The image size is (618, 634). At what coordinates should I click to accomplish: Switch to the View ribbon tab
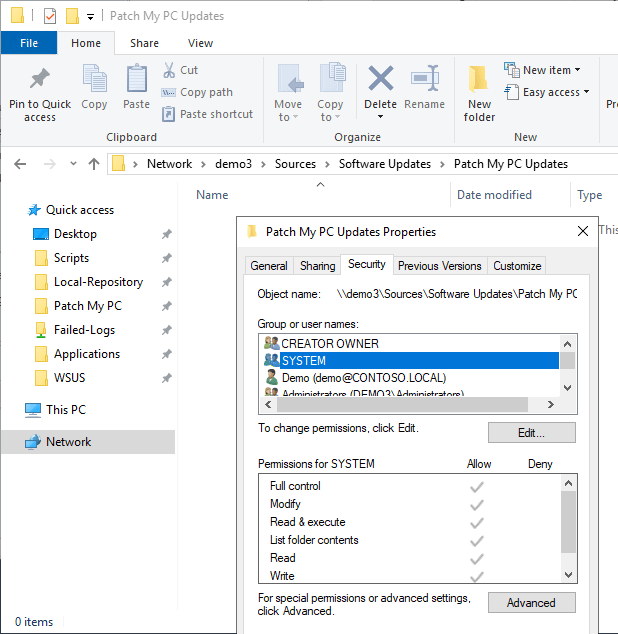click(200, 43)
